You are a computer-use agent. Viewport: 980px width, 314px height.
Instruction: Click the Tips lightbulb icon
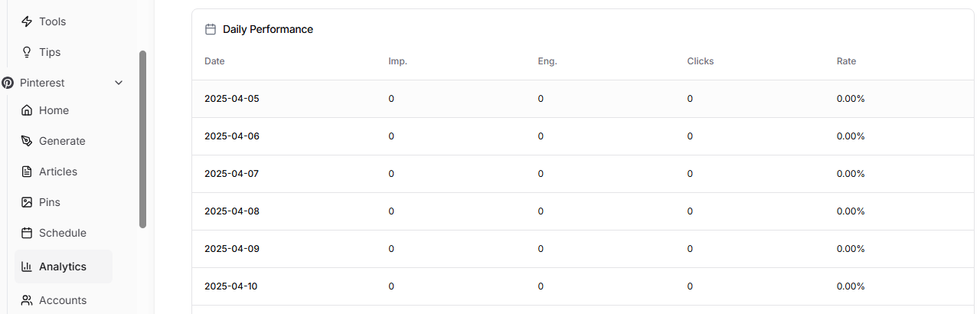coord(27,52)
